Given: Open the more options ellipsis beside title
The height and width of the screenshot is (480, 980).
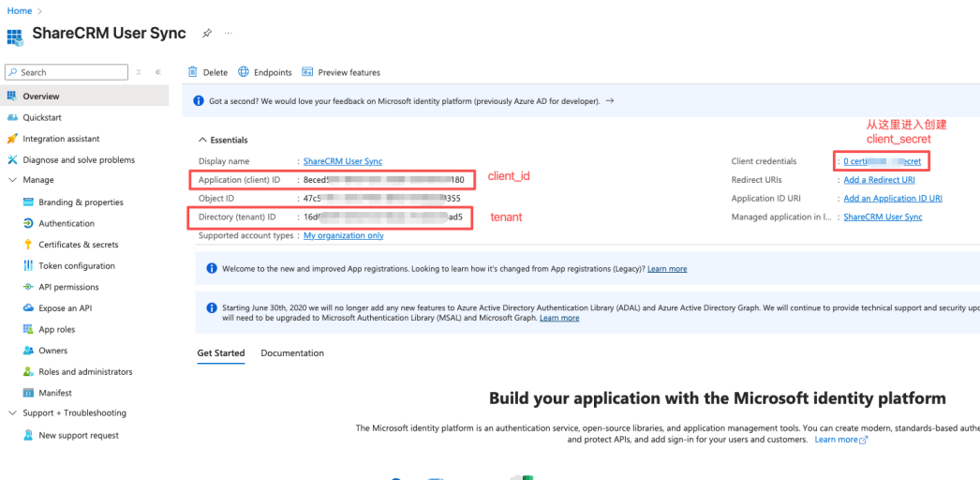Looking at the screenshot, I should tap(228, 33).
